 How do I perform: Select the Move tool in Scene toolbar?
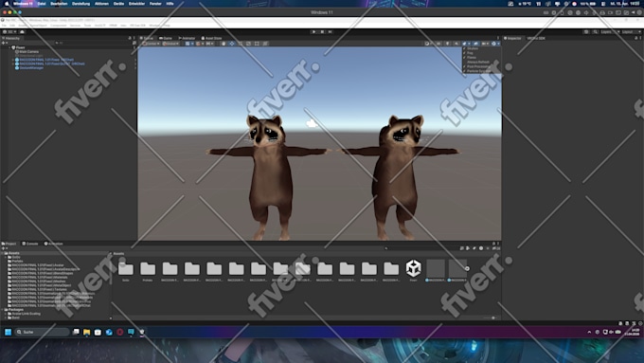(232, 44)
